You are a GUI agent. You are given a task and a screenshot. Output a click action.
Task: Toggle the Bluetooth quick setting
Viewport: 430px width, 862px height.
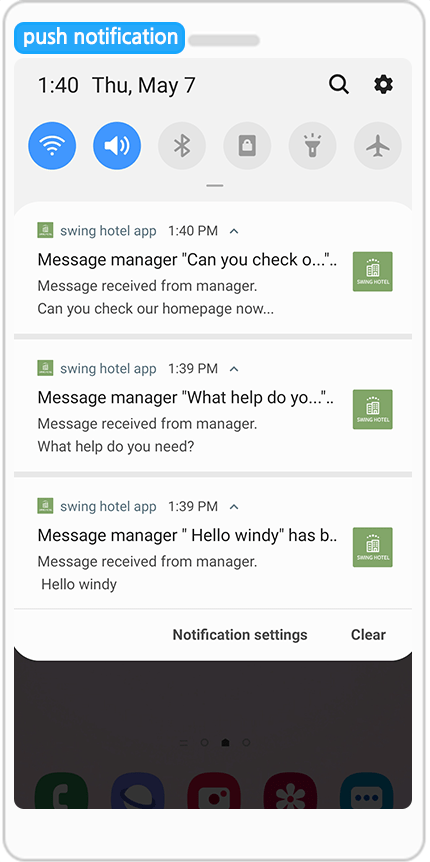[182, 146]
